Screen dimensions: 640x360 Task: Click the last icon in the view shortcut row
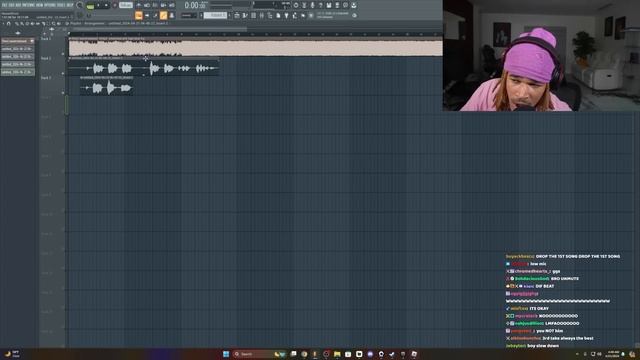[x=172, y=15]
